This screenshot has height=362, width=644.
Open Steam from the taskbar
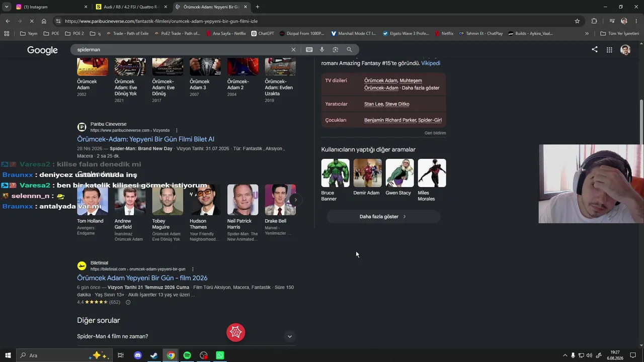pos(154,355)
